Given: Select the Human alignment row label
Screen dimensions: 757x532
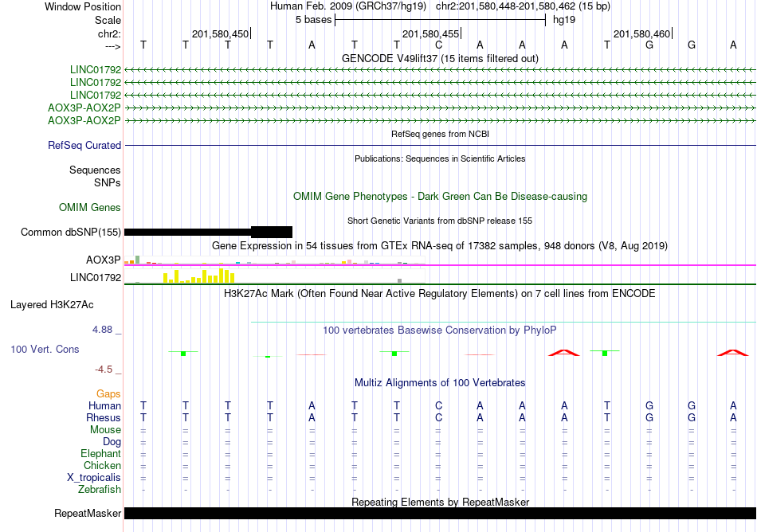Looking at the screenshot, I should pyautogui.click(x=104, y=406).
